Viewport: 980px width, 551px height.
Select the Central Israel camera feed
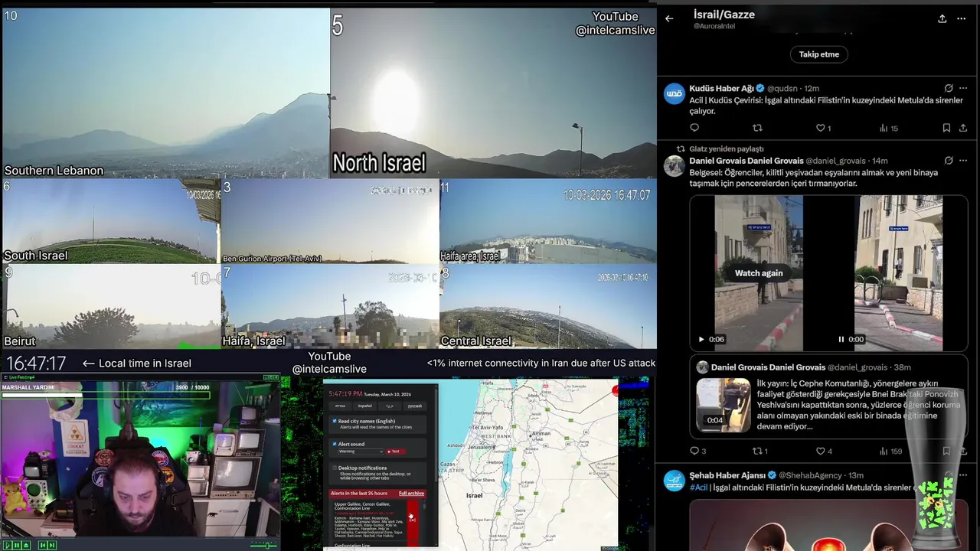(x=548, y=306)
